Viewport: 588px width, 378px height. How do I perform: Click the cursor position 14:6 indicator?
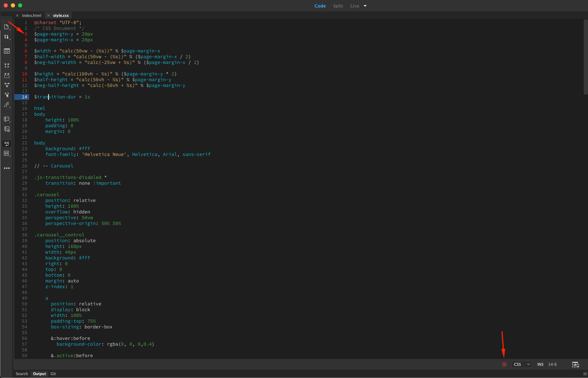(x=552, y=364)
